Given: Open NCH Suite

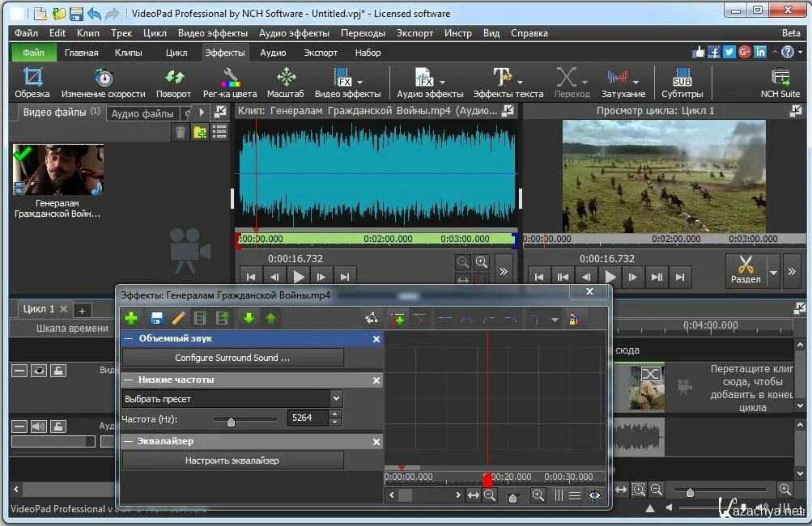Looking at the screenshot, I should coord(780,83).
